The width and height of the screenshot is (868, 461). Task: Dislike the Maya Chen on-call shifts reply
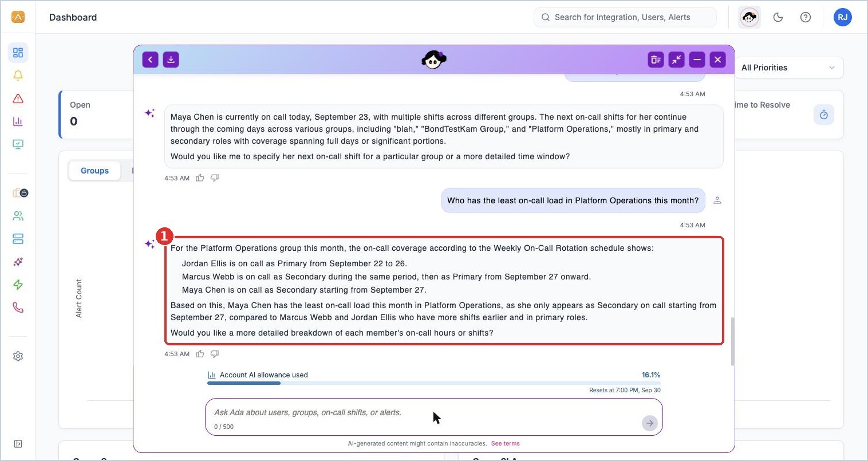click(215, 178)
